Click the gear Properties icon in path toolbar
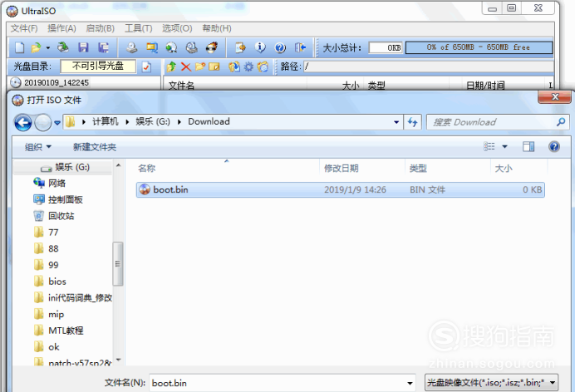 248,66
